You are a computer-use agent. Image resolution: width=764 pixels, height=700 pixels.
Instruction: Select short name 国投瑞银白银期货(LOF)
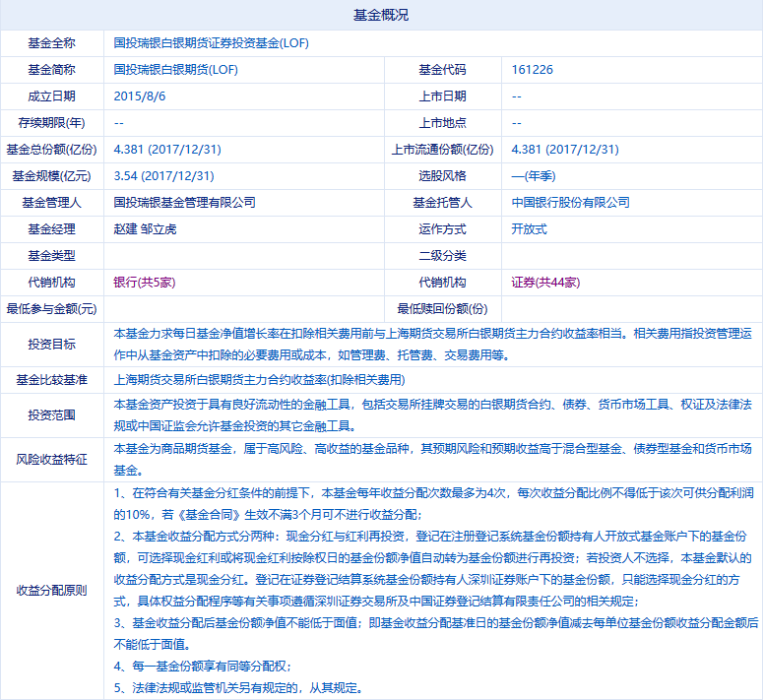coord(175,70)
